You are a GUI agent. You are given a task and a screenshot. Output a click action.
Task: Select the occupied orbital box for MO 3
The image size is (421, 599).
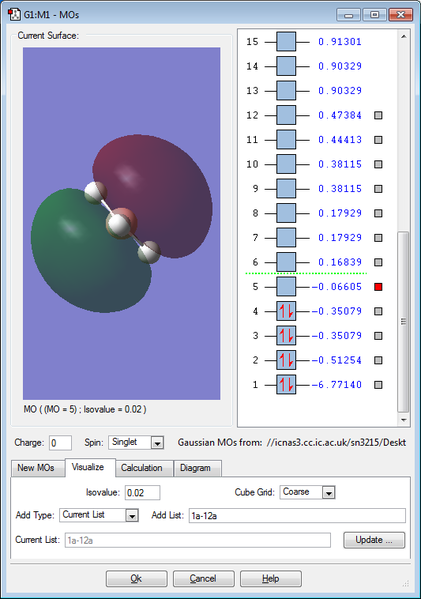click(x=286, y=335)
